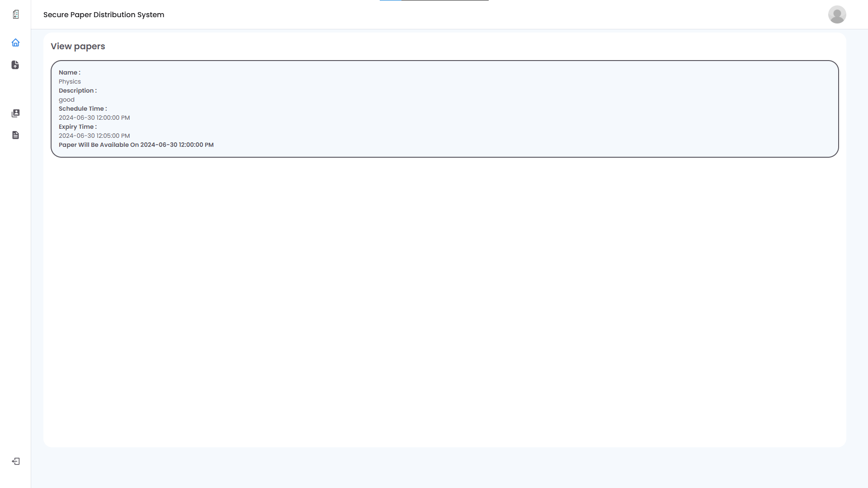Open the document list sidebar icon
The image size is (868, 488).
tap(16, 135)
